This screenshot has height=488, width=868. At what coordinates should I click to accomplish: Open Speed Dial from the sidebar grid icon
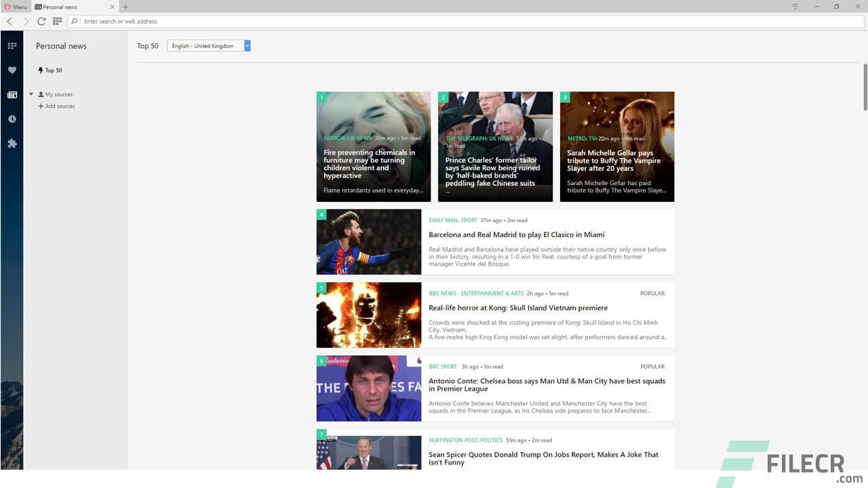(12, 45)
